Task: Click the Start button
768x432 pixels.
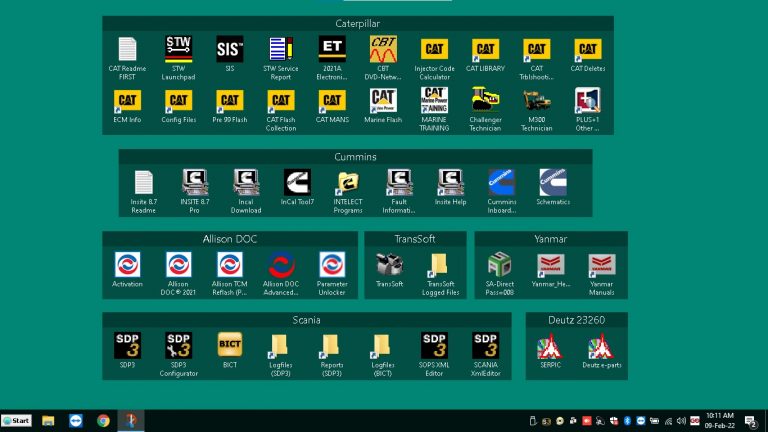Action: [17, 421]
